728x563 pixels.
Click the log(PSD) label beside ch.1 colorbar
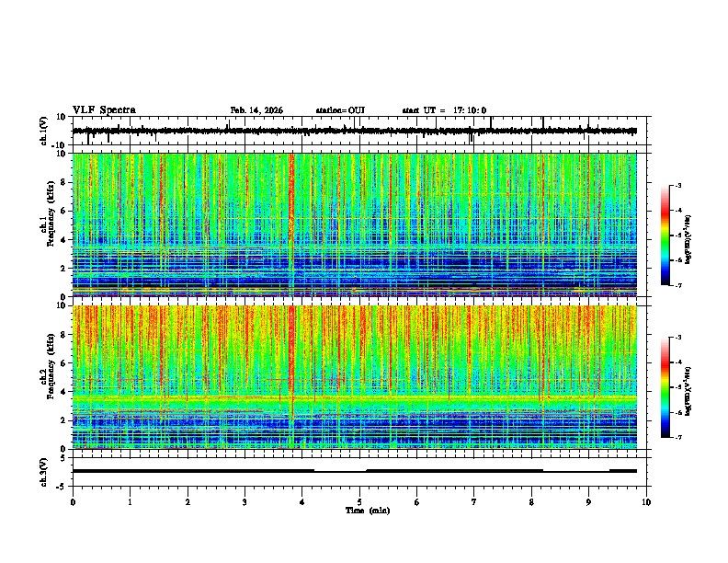(688, 240)
